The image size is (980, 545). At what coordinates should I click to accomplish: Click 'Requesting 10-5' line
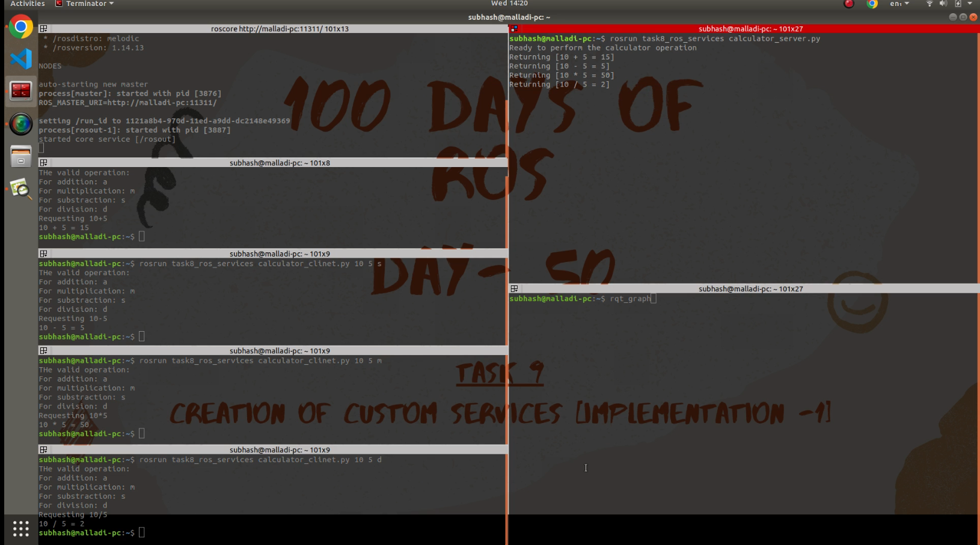73,318
